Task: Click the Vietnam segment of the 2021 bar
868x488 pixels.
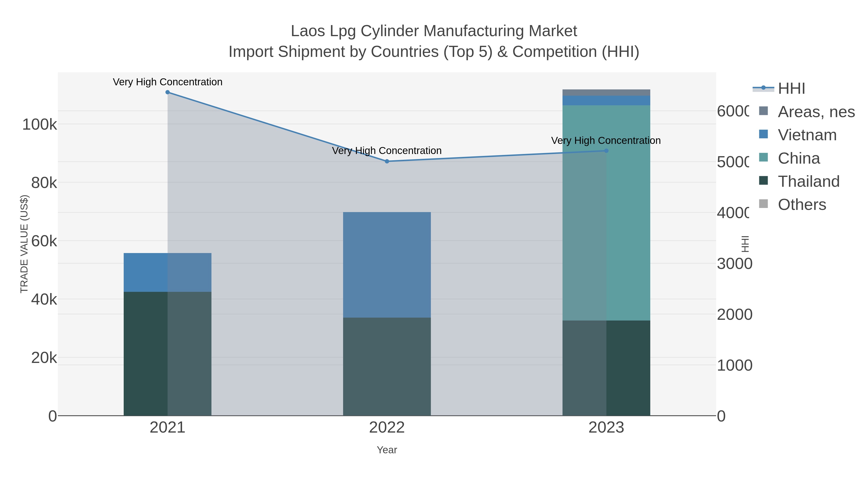Action: (x=168, y=273)
